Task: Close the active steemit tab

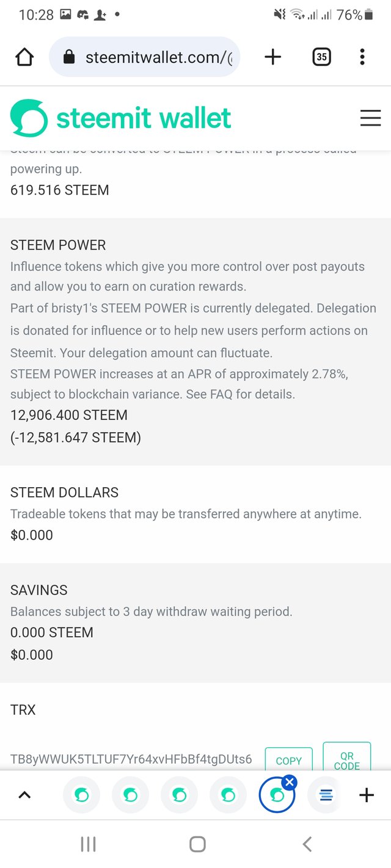Action: tap(290, 782)
